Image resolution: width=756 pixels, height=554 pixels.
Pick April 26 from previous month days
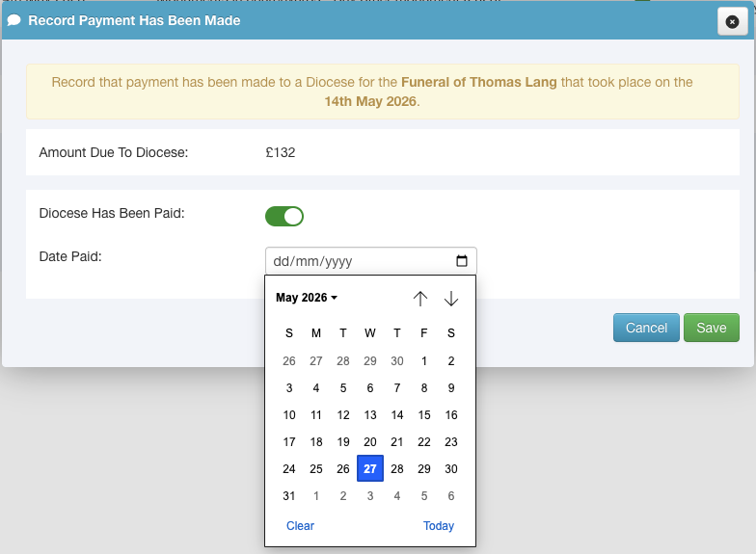289,360
